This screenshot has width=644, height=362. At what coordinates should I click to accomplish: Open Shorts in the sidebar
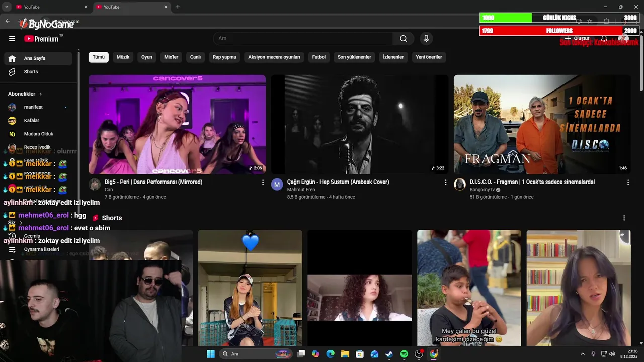coord(38,72)
